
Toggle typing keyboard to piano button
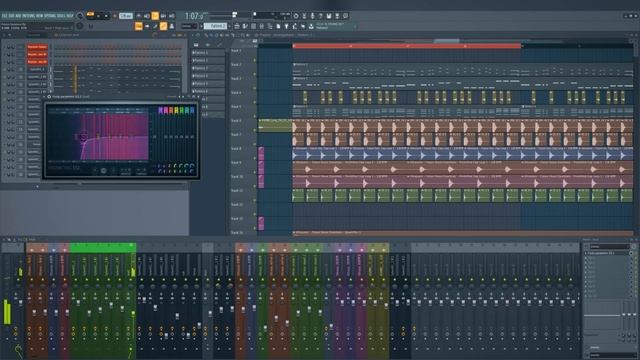coord(139,26)
